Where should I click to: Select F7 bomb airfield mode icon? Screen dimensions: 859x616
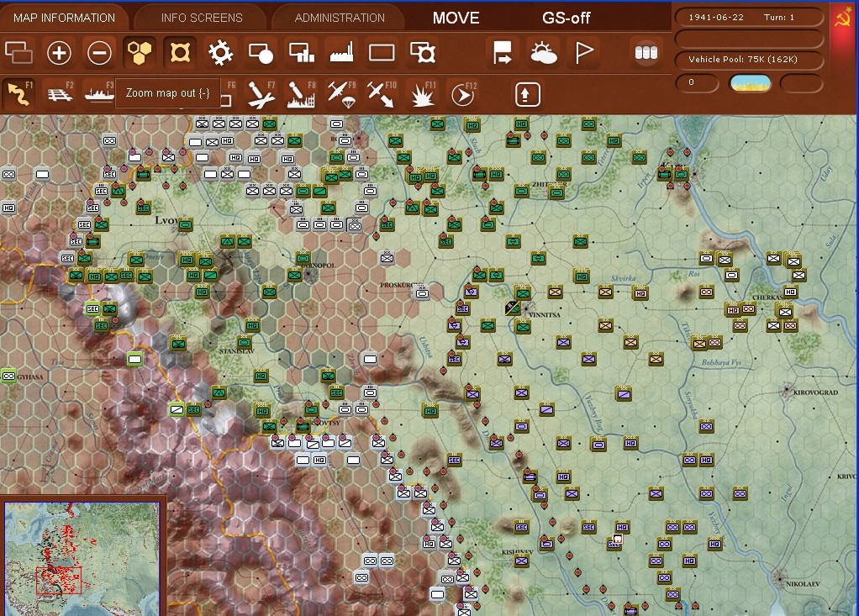[261, 94]
